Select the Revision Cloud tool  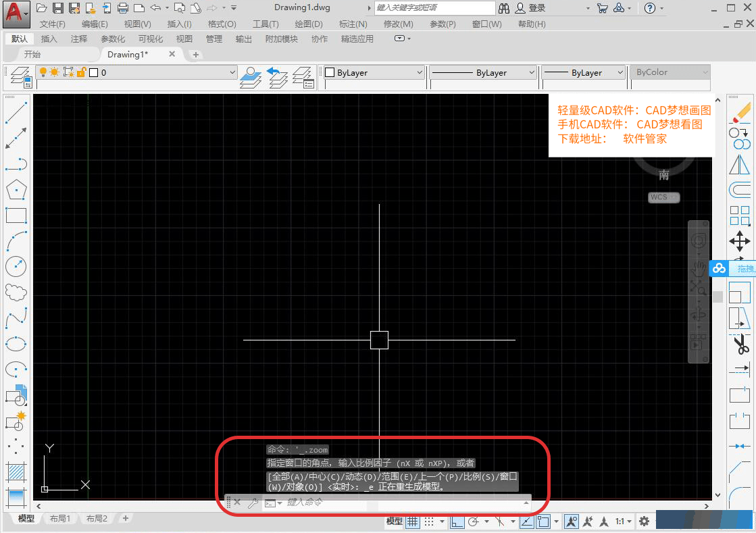(16, 292)
